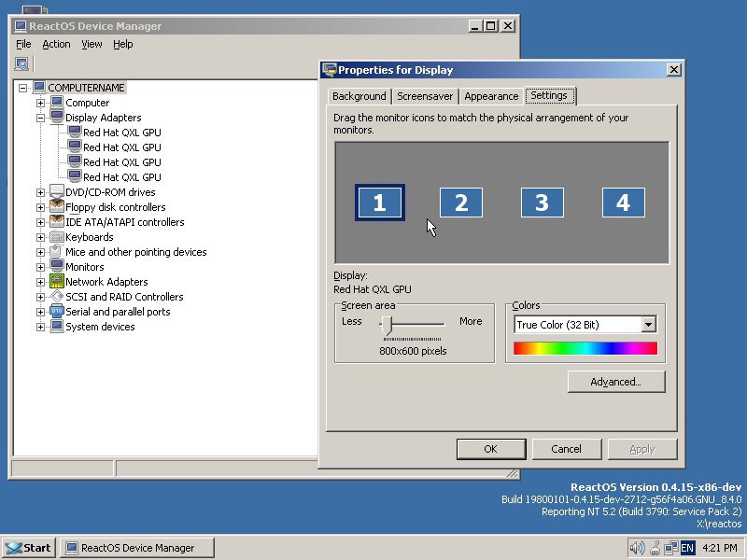This screenshot has height=560, width=747.
Task: Click the Device Manager title bar icon
Action: click(x=21, y=26)
